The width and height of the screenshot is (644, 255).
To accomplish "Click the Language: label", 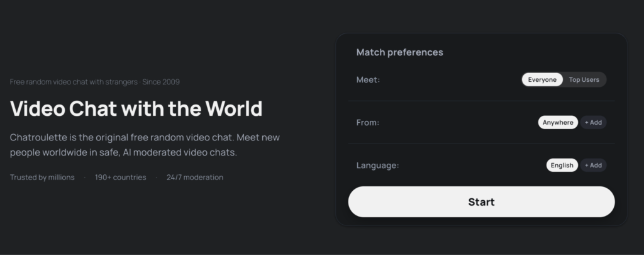I will pos(377,166).
